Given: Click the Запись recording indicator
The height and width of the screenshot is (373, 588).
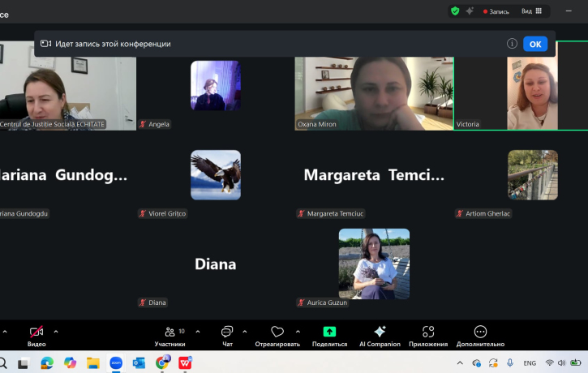Looking at the screenshot, I should pos(496,11).
